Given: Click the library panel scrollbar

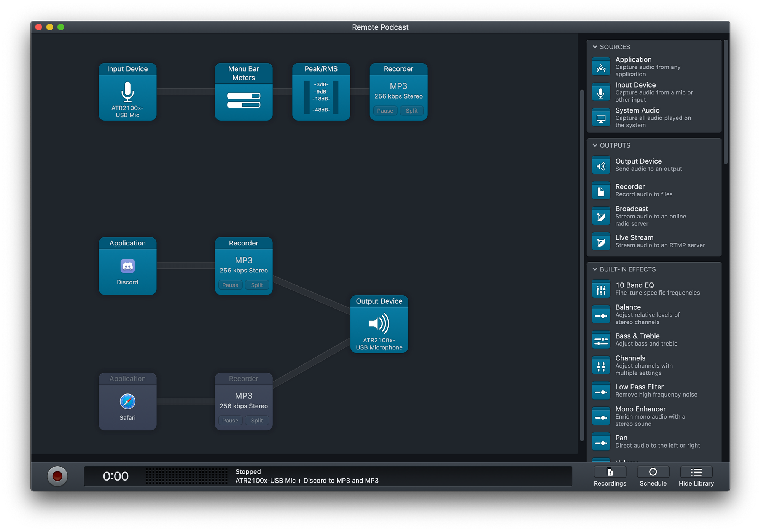Looking at the screenshot, I should coord(726,103).
